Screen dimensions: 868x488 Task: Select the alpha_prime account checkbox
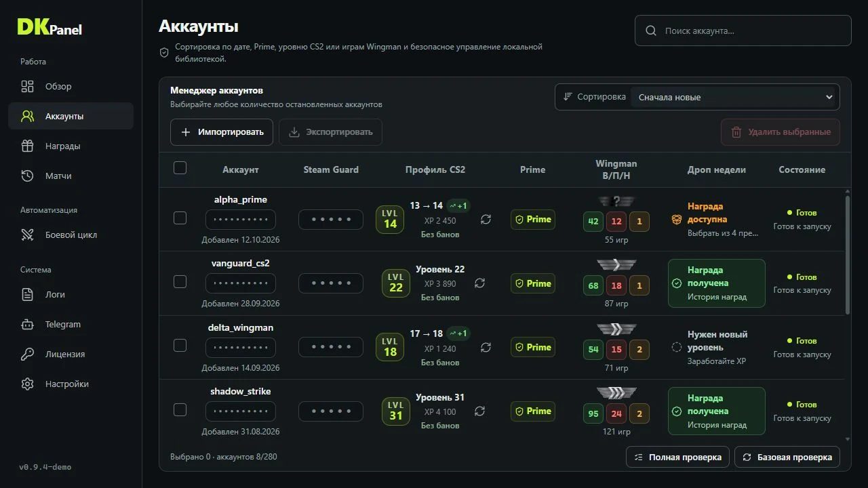coord(180,218)
